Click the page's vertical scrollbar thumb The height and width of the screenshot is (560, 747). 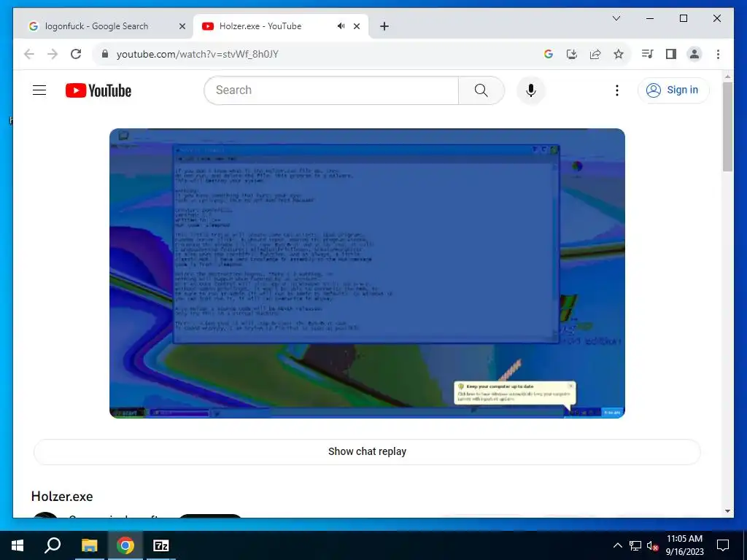[x=727, y=127]
